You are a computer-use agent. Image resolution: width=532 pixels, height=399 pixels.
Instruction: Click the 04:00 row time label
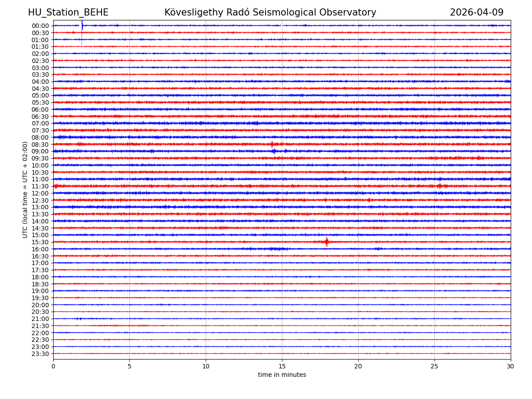point(40,82)
